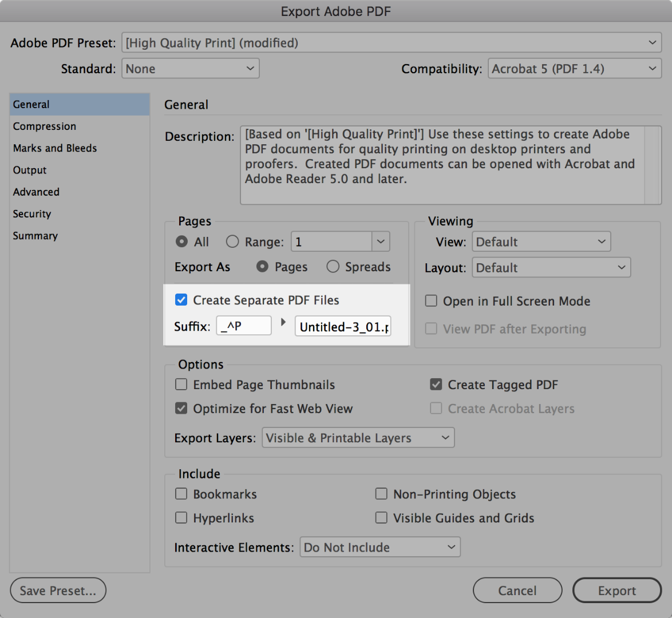The height and width of the screenshot is (618, 672).
Task: Switch to the Security section
Action: [80, 213]
